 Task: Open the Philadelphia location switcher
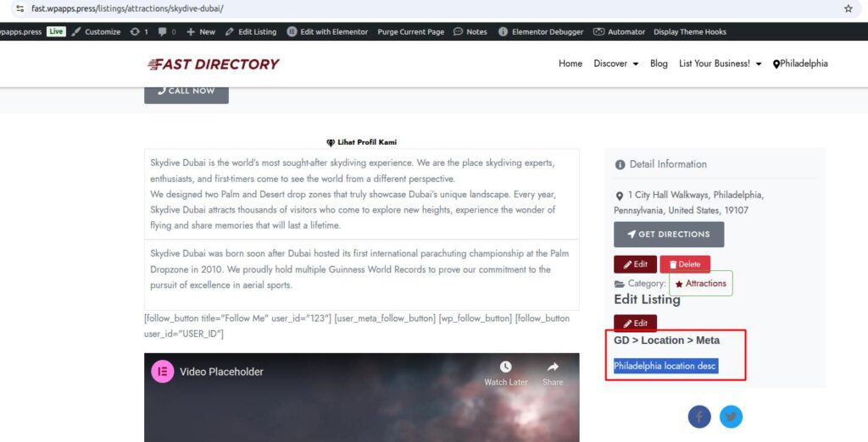tap(800, 64)
